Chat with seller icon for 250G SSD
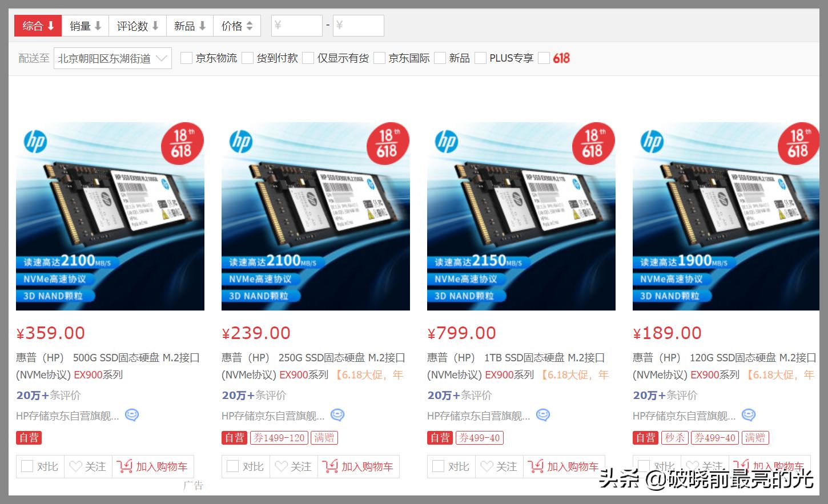828x504 pixels. [x=337, y=416]
